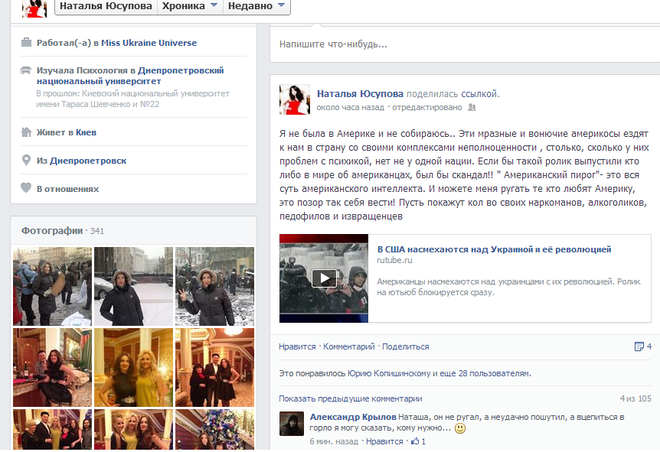Open the Недавно dropdown arrow
The height and width of the screenshot is (452, 660).
282,5
